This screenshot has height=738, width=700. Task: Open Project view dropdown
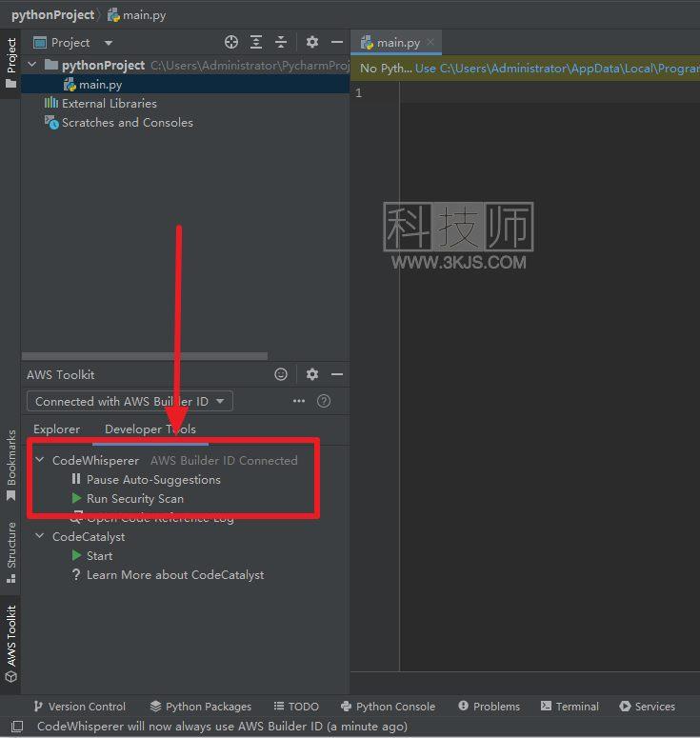pos(109,43)
